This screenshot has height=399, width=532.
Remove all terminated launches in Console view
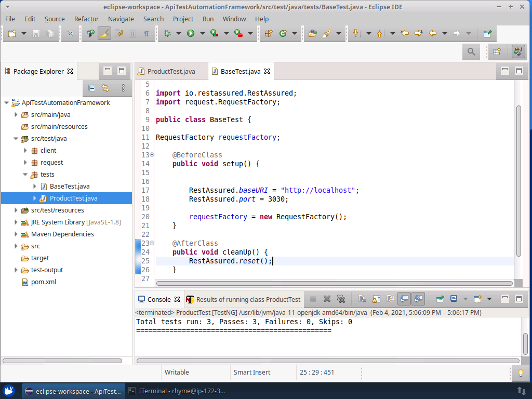(340, 299)
